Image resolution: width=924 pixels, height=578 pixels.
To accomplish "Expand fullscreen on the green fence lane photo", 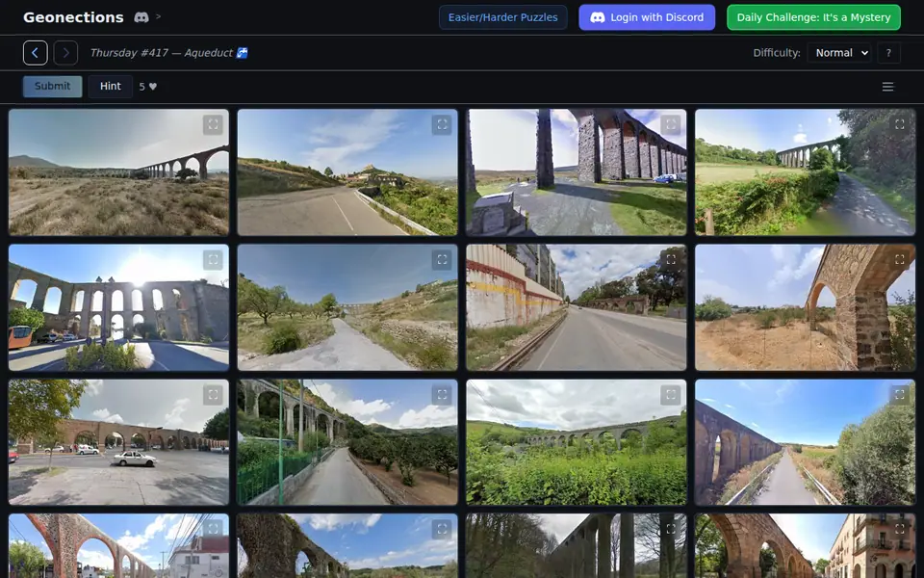I will pyautogui.click(x=442, y=395).
